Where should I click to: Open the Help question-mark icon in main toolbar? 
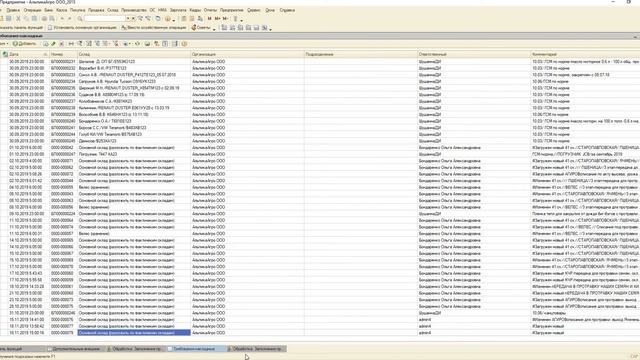point(168,18)
